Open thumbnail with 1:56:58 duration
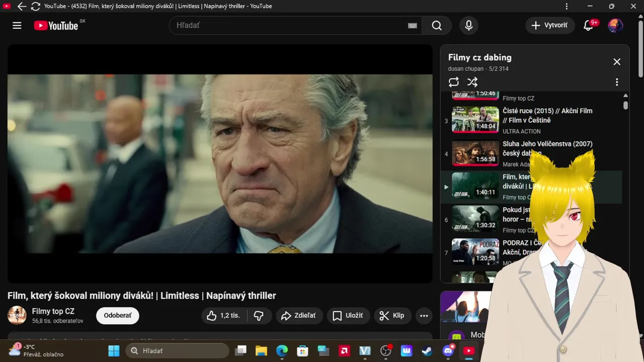 [x=475, y=153]
